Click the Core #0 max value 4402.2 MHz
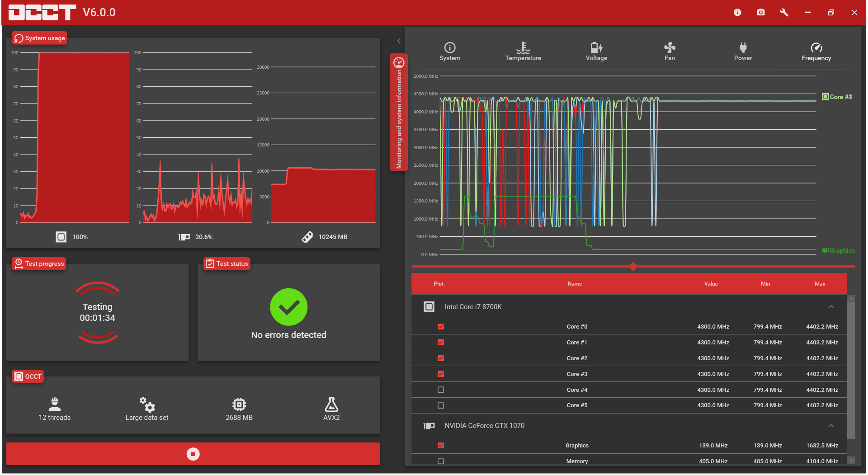 (x=822, y=327)
